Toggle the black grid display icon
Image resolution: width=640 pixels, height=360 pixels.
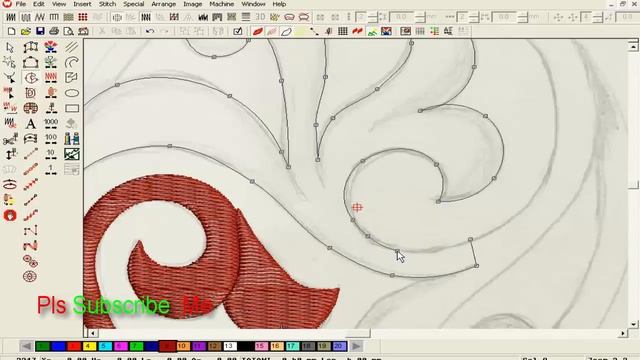pos(343,31)
